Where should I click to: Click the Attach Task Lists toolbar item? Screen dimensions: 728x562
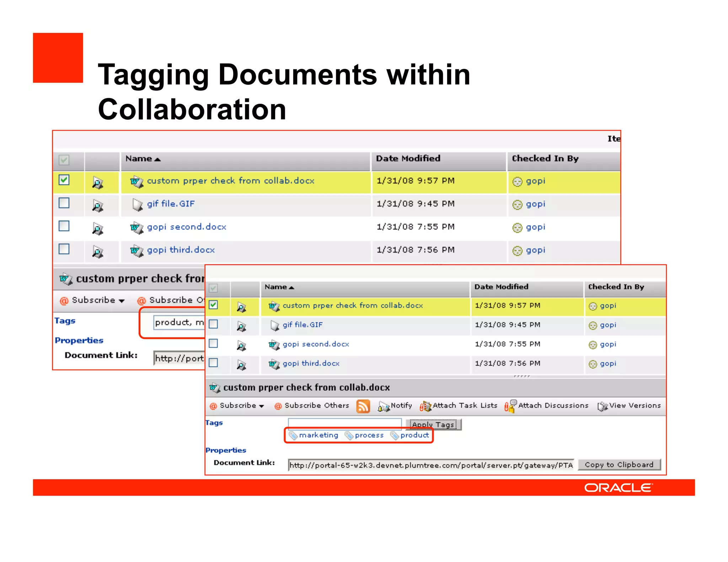click(458, 406)
